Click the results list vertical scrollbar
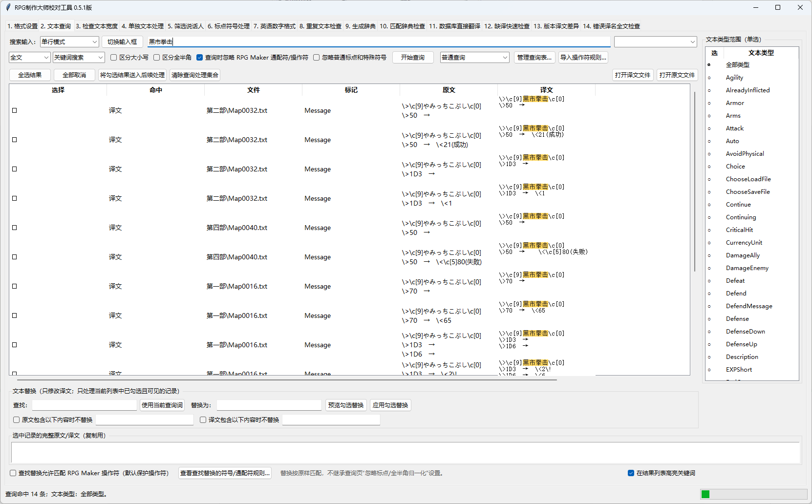812x504 pixels. (694, 182)
